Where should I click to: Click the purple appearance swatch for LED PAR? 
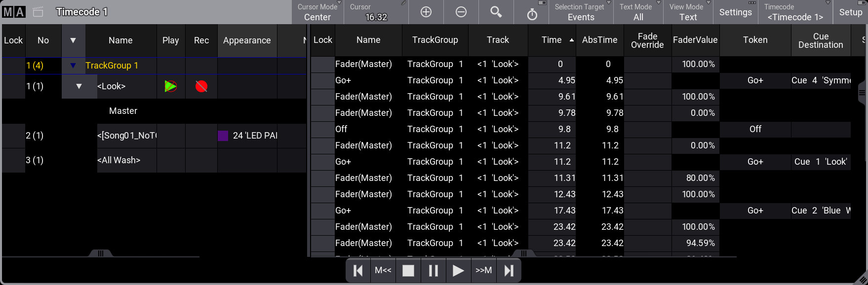click(x=223, y=136)
